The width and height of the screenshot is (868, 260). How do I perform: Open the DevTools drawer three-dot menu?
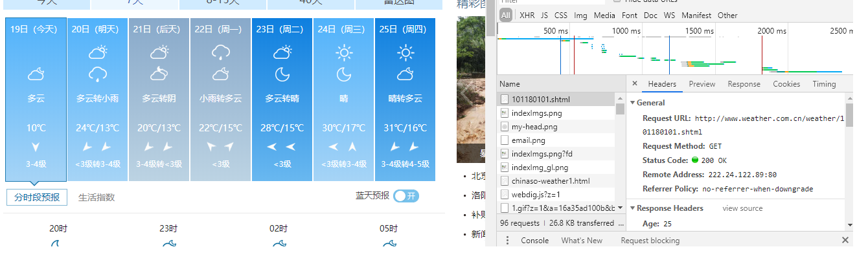point(507,241)
